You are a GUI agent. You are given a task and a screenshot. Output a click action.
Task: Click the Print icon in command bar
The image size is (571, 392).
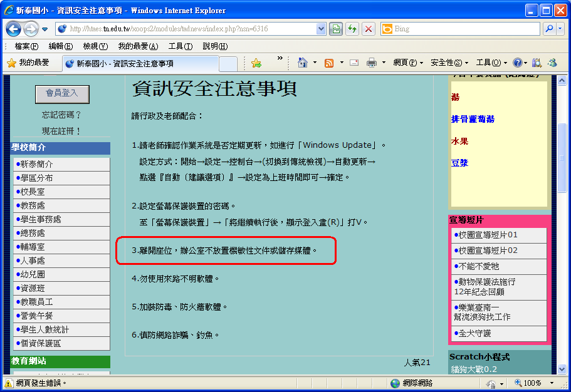coord(371,63)
